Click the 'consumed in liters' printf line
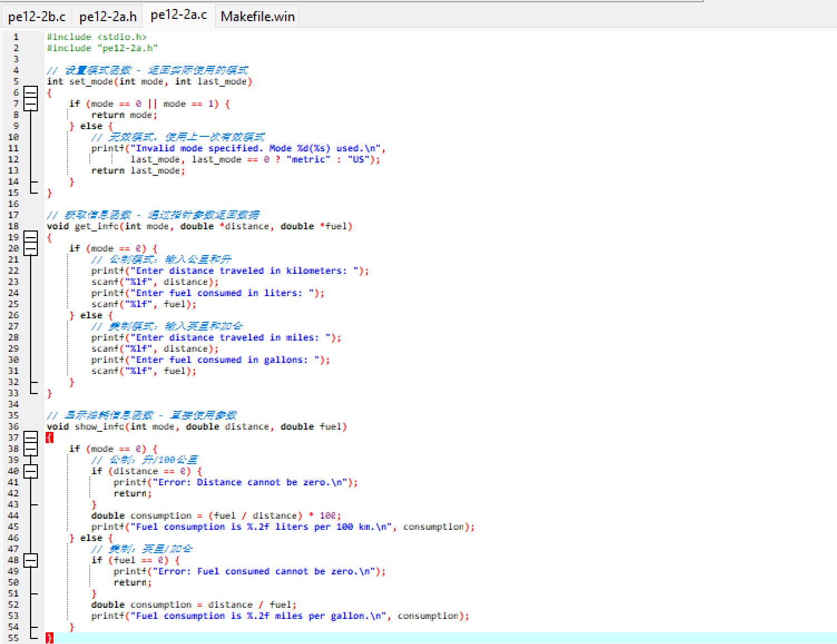The width and height of the screenshot is (837, 644). pos(208,293)
